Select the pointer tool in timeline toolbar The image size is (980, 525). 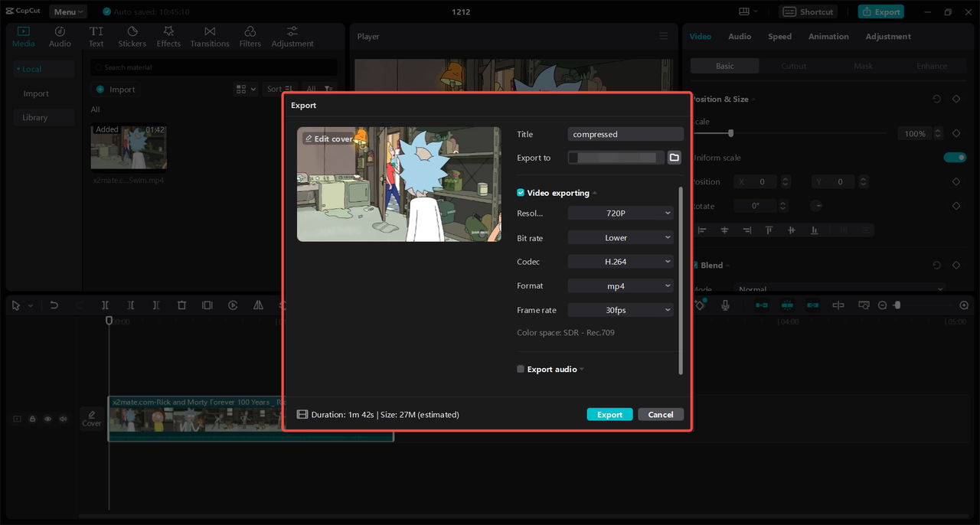[x=16, y=305]
